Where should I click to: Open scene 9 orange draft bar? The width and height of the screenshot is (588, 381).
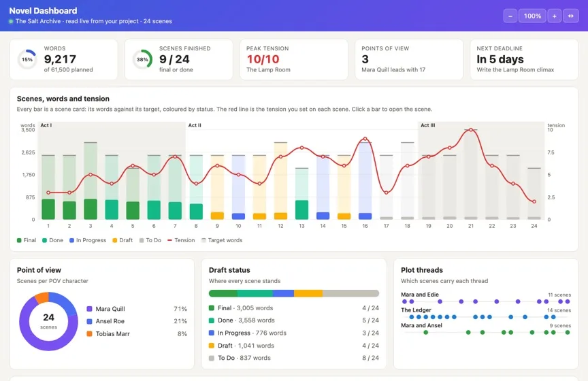point(217,216)
